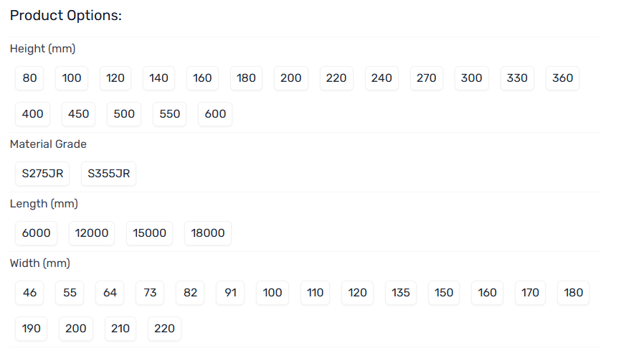Pick the 82 mm width option
This screenshot has height=356, width=644.
coord(190,293)
